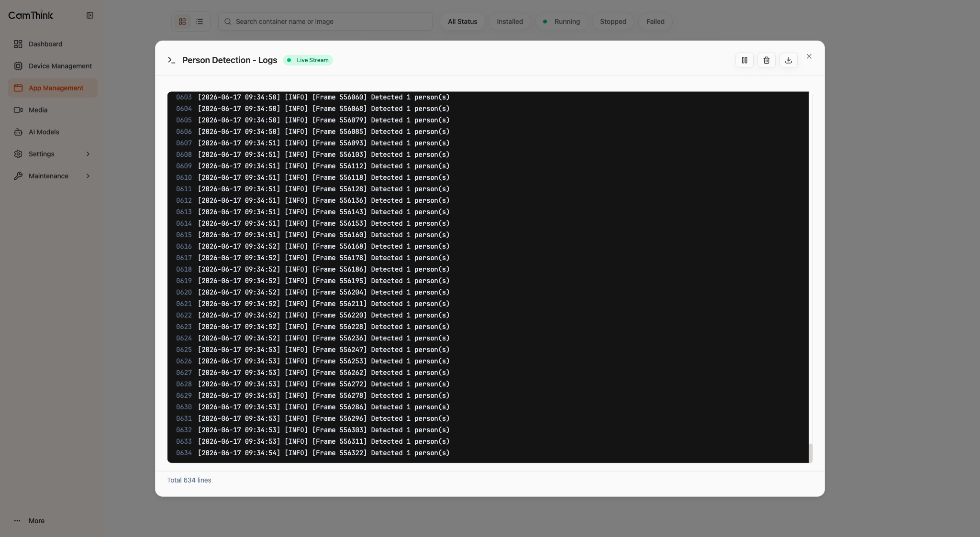Click the More ellipsis icon

pyautogui.click(x=17, y=521)
